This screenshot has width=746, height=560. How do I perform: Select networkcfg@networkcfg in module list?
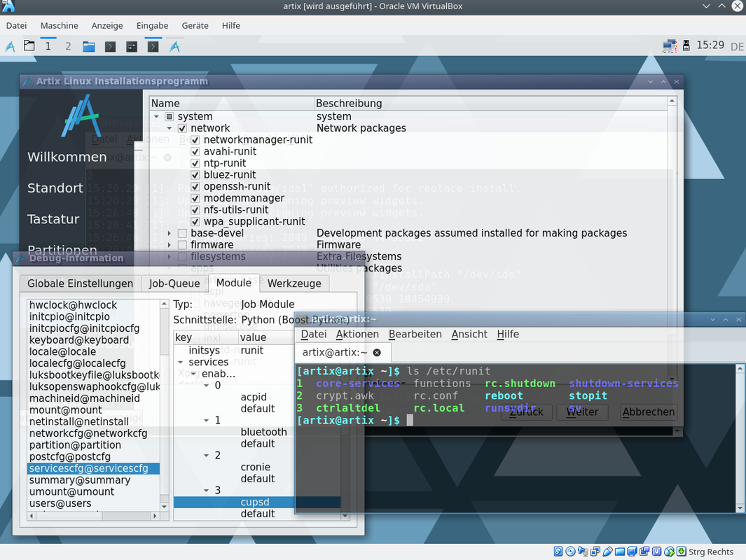(93, 433)
